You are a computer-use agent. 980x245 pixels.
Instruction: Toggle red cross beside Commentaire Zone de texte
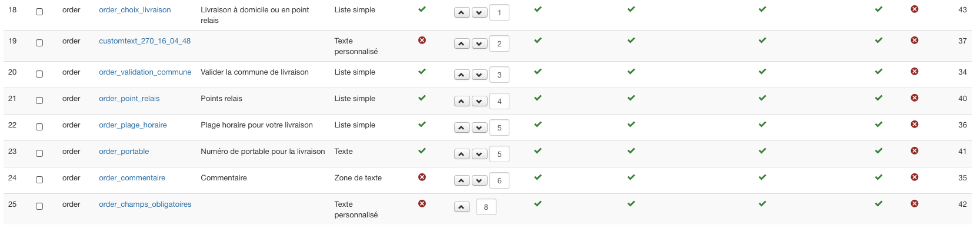[x=422, y=177]
